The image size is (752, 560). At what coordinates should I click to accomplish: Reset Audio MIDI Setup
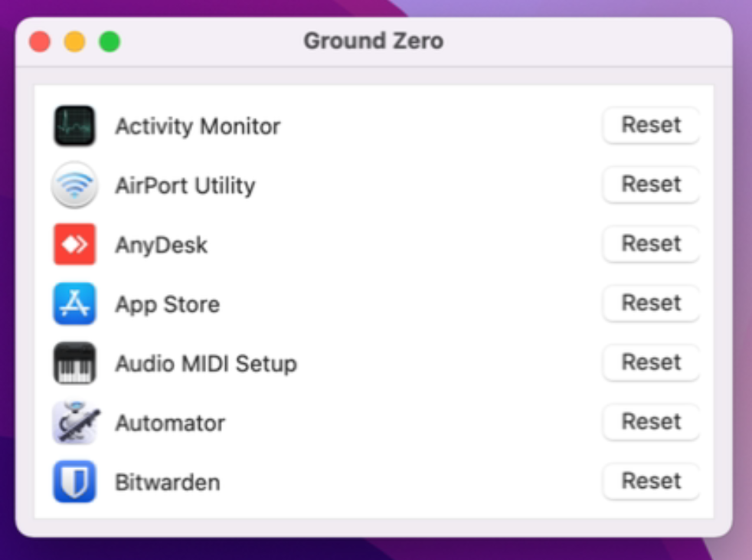pyautogui.click(x=651, y=363)
